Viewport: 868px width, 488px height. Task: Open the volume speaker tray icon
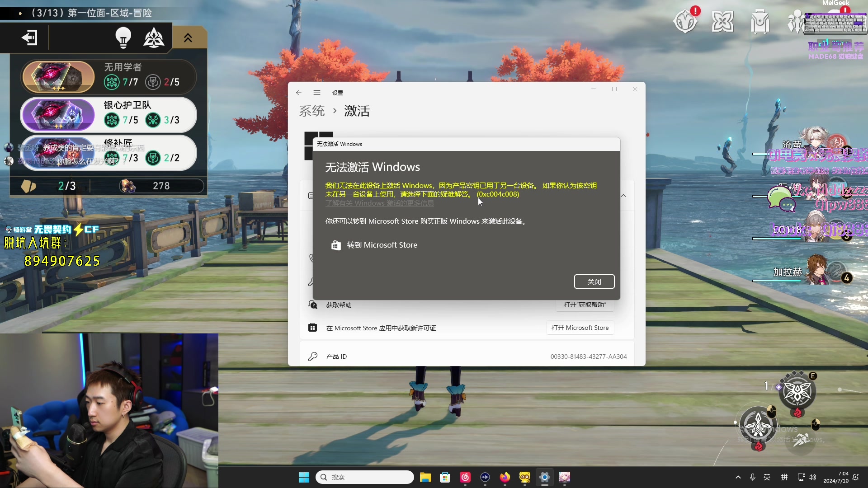point(812,477)
